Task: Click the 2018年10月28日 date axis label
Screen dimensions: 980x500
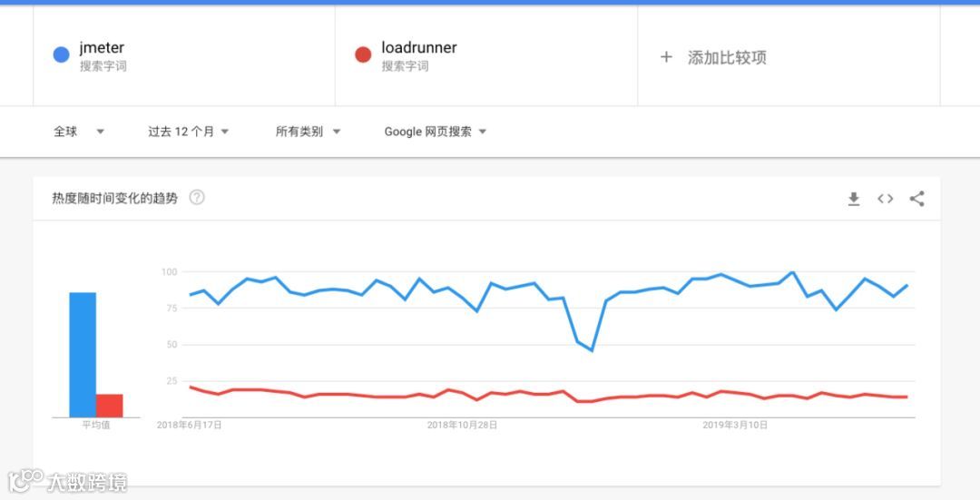Action: tap(462, 425)
